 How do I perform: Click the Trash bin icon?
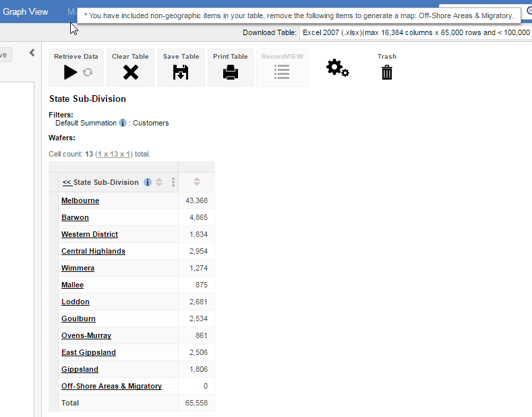pyautogui.click(x=386, y=72)
